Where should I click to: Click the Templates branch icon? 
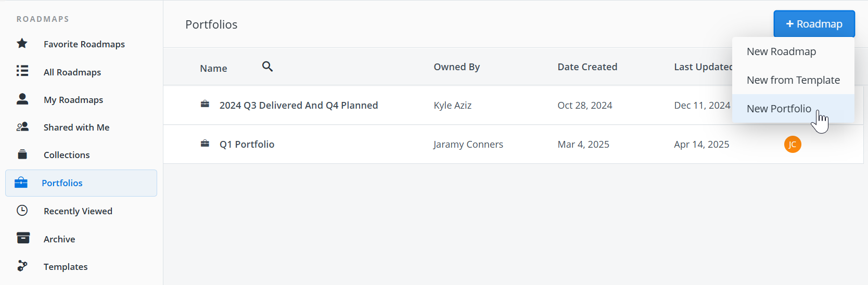tap(22, 266)
